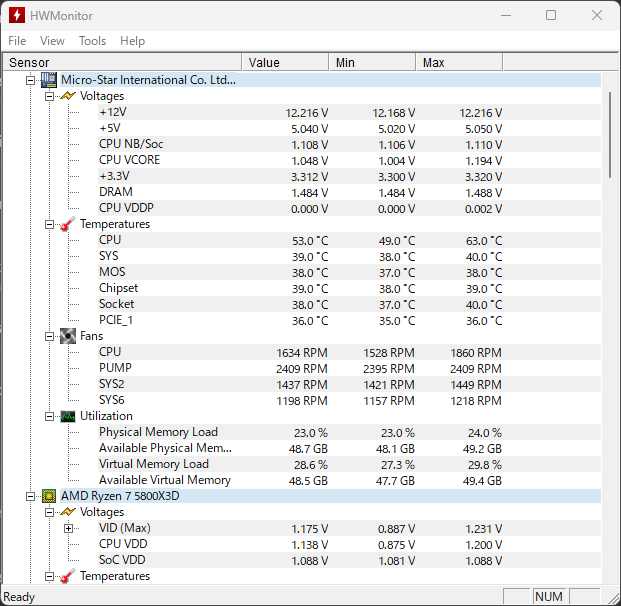Click the Voltages icon under AMD Ryzen
This screenshot has height=606, width=621.
[67, 512]
